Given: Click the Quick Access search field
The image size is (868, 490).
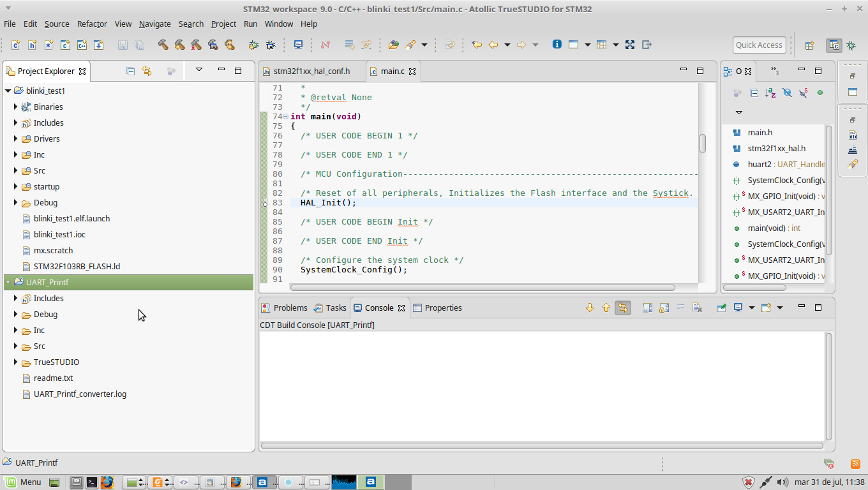Looking at the screenshot, I should pos(759,45).
